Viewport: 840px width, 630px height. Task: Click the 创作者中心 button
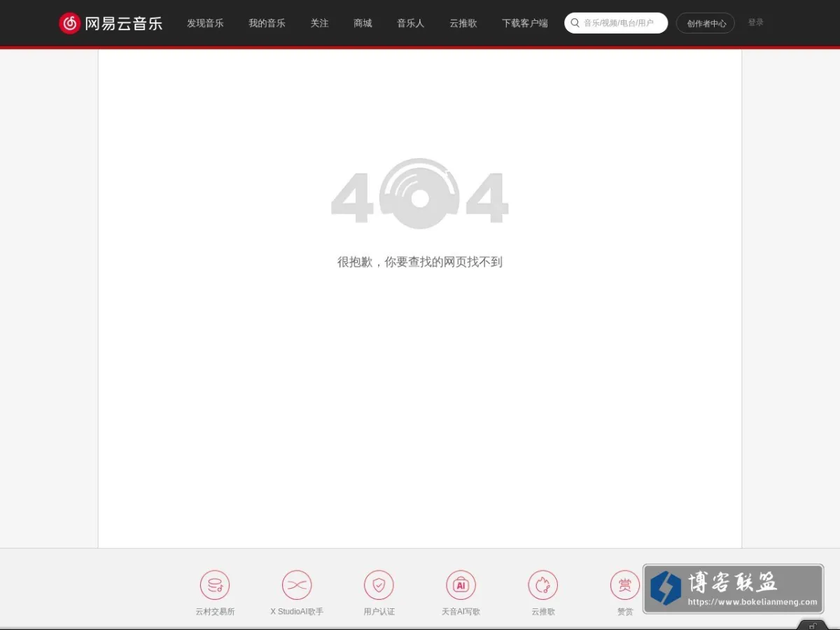(x=706, y=23)
